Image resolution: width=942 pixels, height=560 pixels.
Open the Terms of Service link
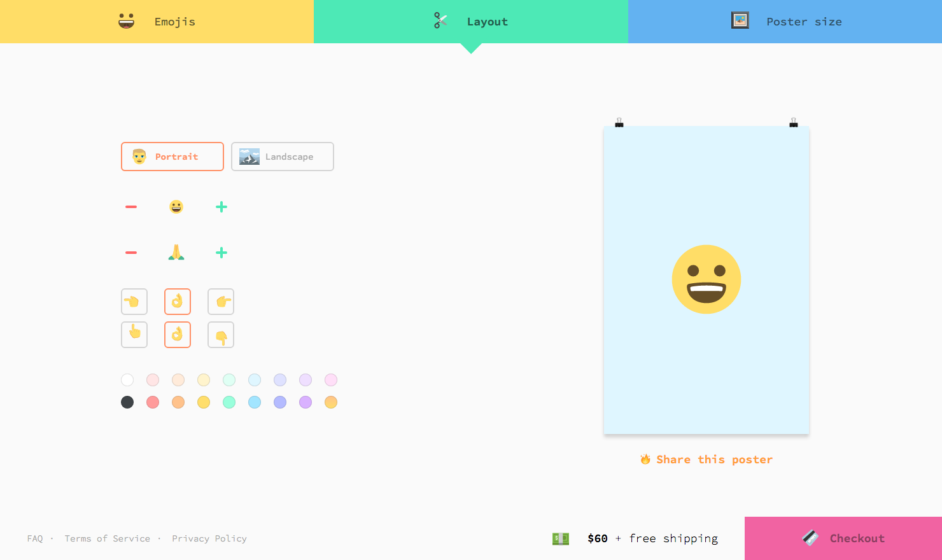[x=108, y=538]
